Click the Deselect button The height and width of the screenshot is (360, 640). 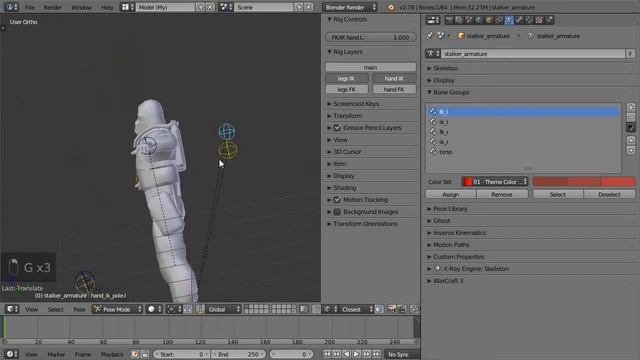(x=609, y=194)
